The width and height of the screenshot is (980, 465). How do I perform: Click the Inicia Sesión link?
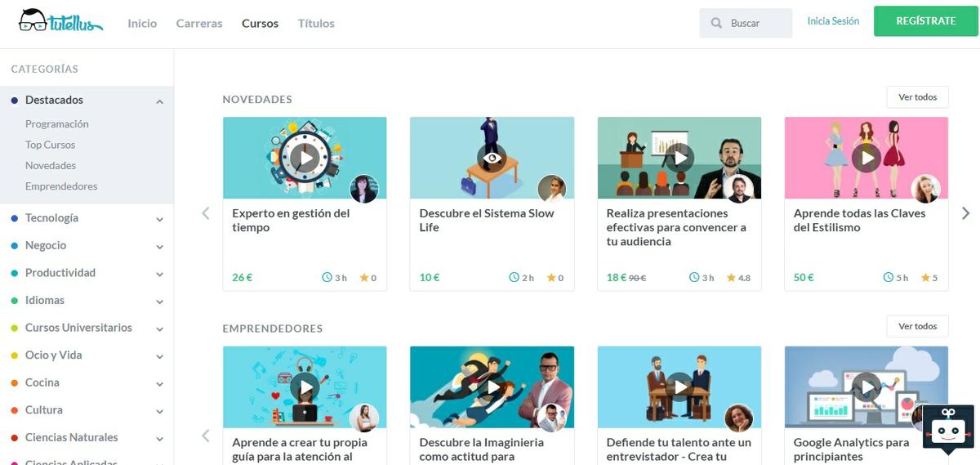coord(833,21)
